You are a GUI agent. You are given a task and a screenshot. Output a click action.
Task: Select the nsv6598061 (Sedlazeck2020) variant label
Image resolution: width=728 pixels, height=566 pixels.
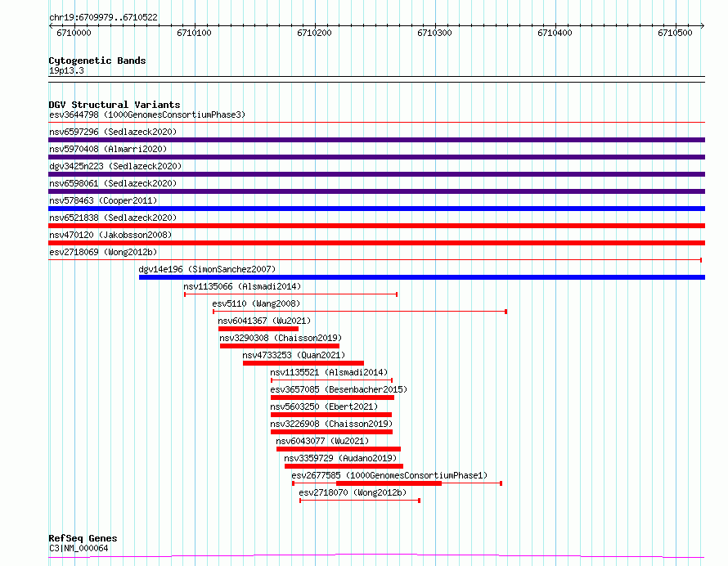[113, 183]
